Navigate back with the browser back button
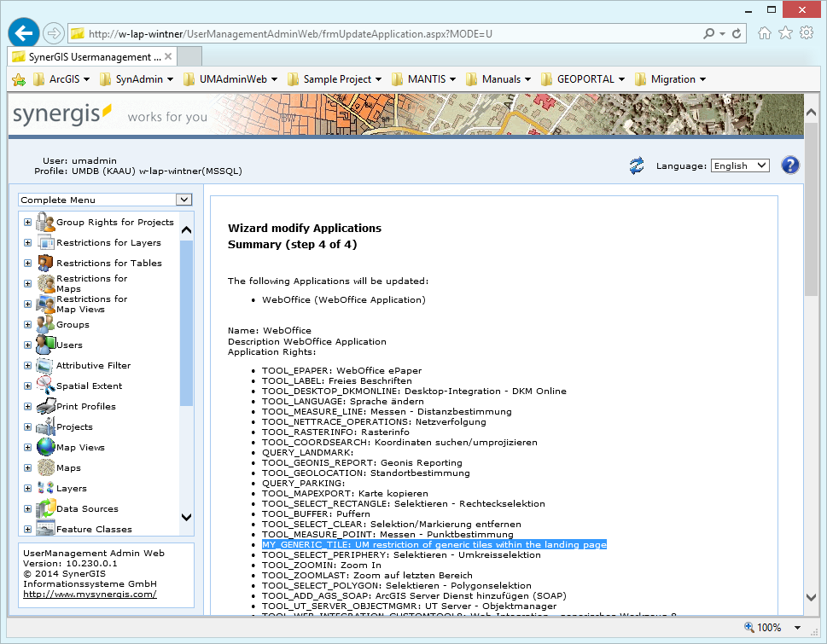Screen dimensions: 827x644 23,32
